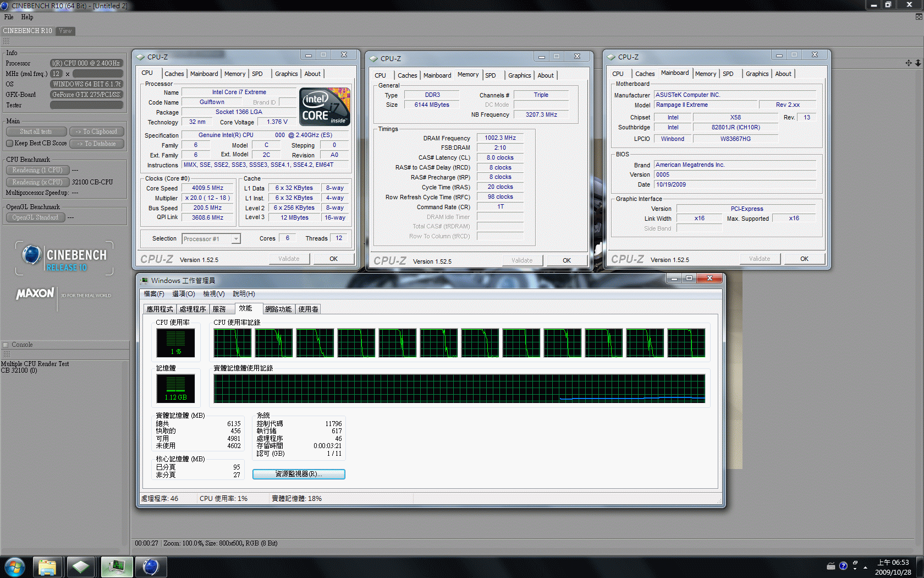Click the Start all tests button
The height and width of the screenshot is (578, 924).
(x=36, y=132)
